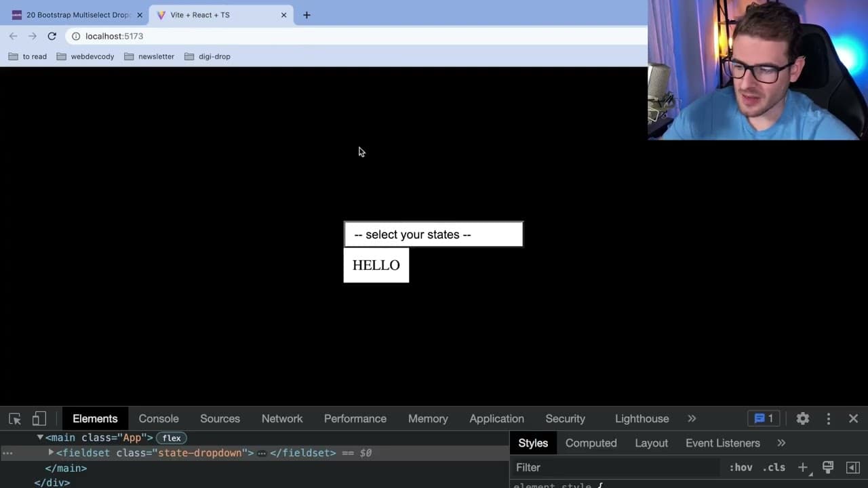
Task: Open the DevTools three-dot customize menu
Action: (x=829, y=419)
